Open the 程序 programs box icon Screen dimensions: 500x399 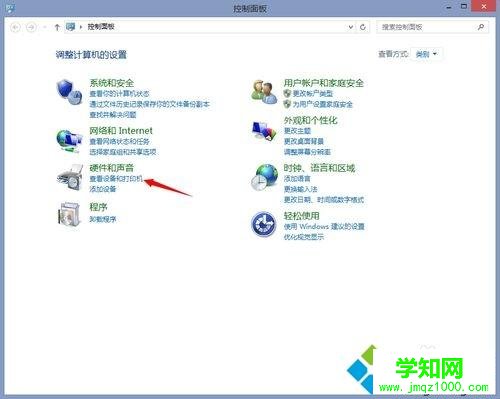point(70,214)
